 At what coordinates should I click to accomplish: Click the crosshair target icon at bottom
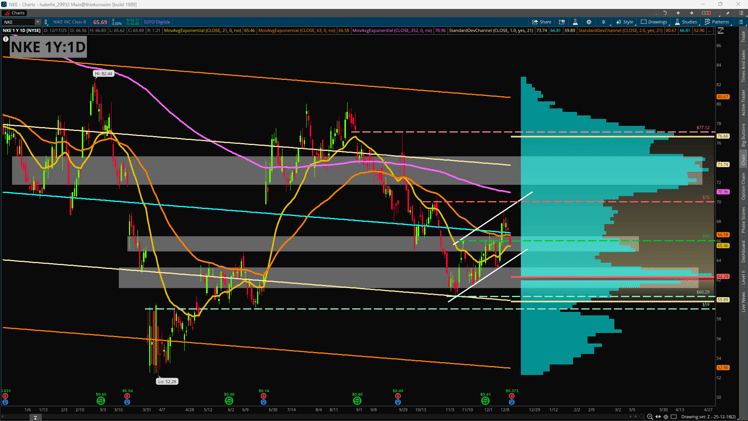(666, 417)
